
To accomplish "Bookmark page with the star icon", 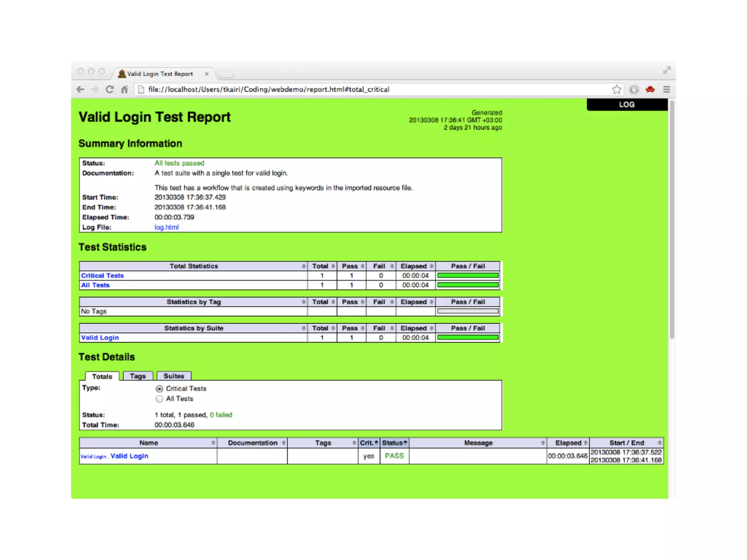I will pos(616,89).
